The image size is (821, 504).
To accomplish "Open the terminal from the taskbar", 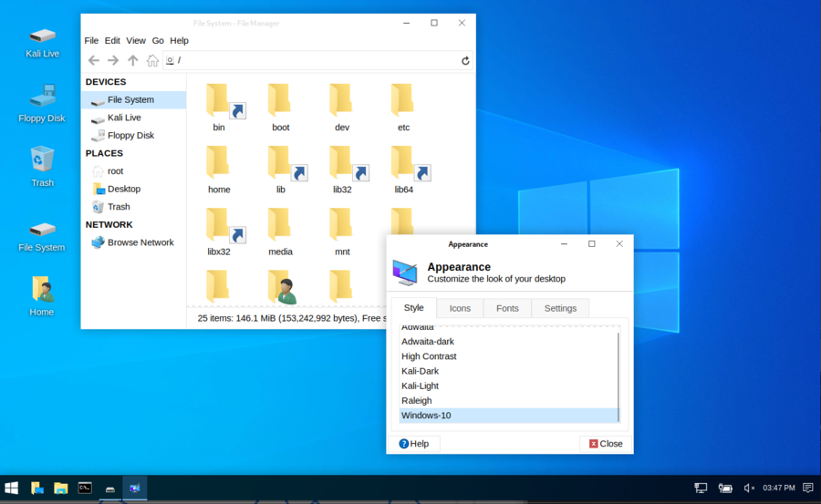I will click(85, 489).
